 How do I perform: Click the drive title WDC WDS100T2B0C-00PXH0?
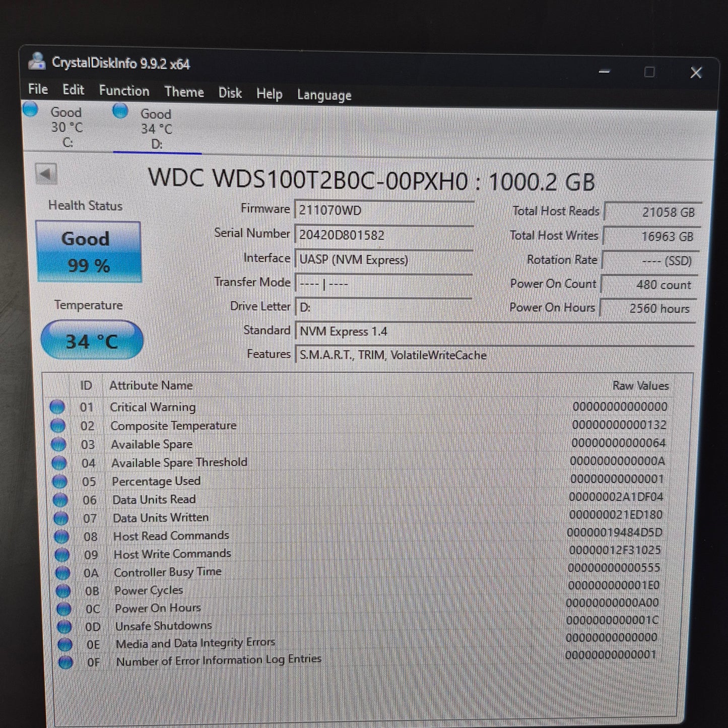(x=308, y=179)
